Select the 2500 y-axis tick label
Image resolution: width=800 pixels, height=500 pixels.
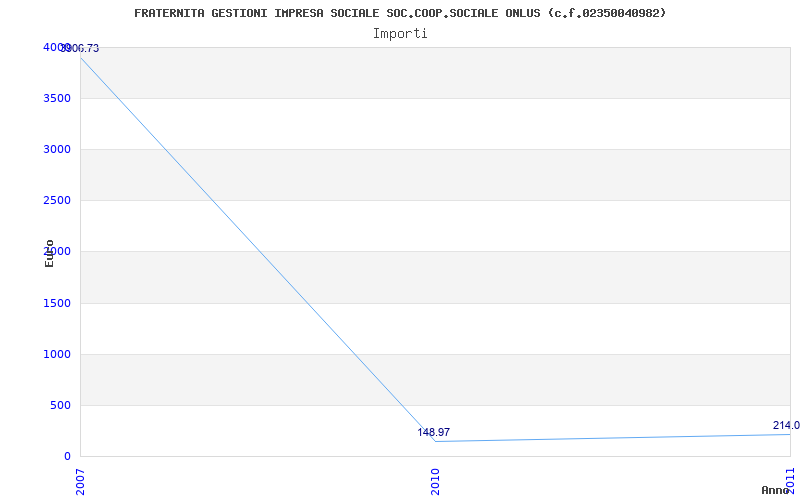(57, 200)
